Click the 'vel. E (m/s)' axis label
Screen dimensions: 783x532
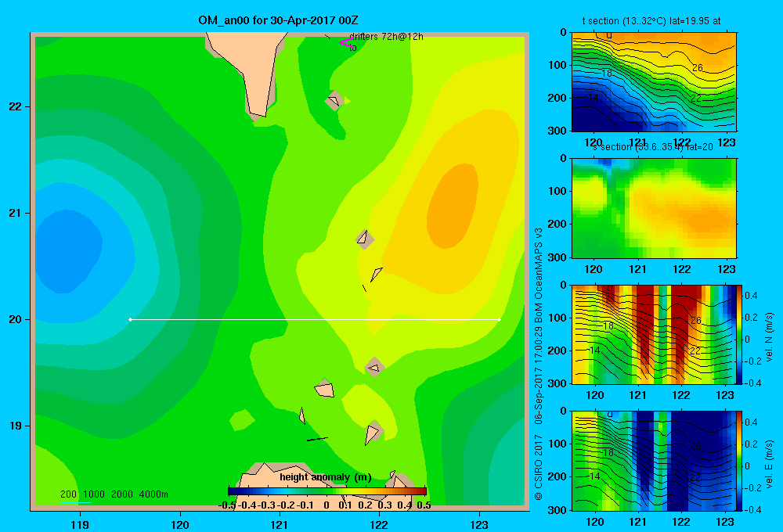click(x=769, y=464)
